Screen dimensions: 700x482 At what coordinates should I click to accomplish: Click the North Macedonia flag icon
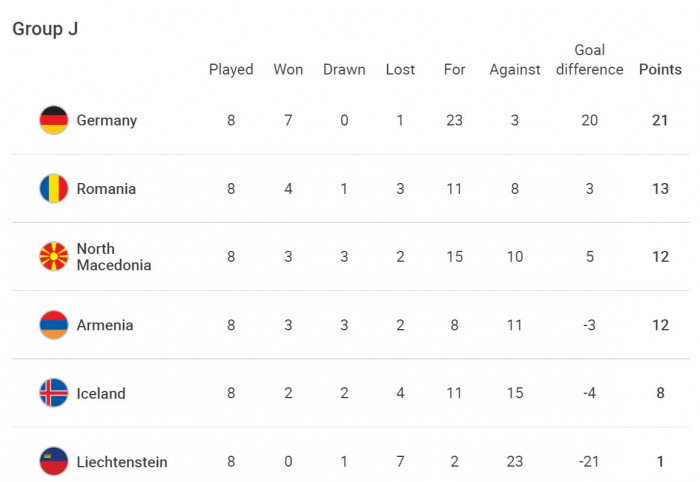click(x=54, y=257)
